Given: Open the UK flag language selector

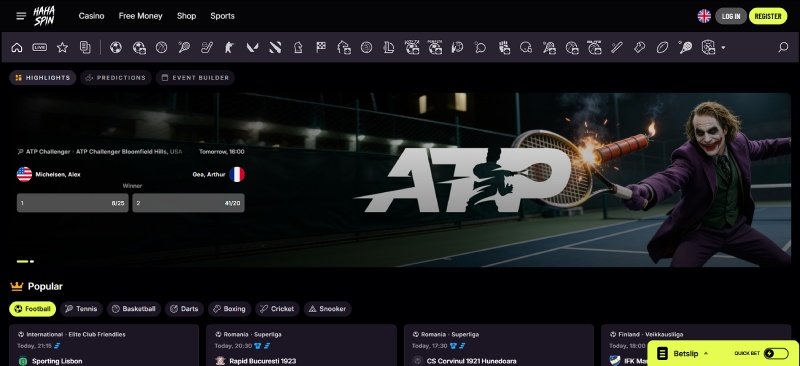Looking at the screenshot, I should click(x=704, y=16).
